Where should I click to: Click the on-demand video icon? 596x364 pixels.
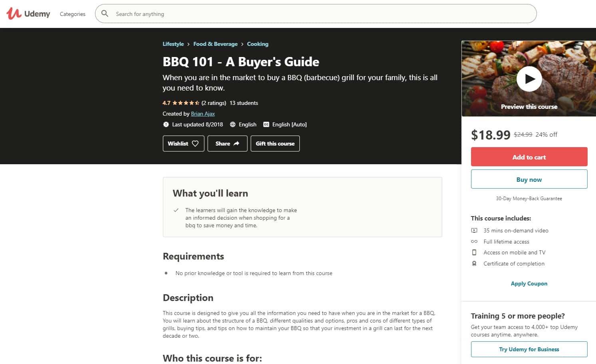(474, 230)
